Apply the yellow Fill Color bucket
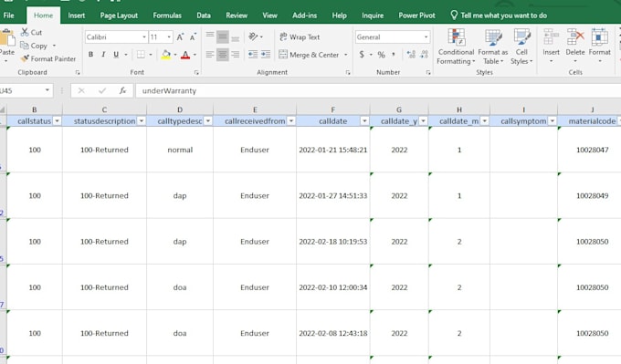Screen dimensions: 621x364 point(166,55)
